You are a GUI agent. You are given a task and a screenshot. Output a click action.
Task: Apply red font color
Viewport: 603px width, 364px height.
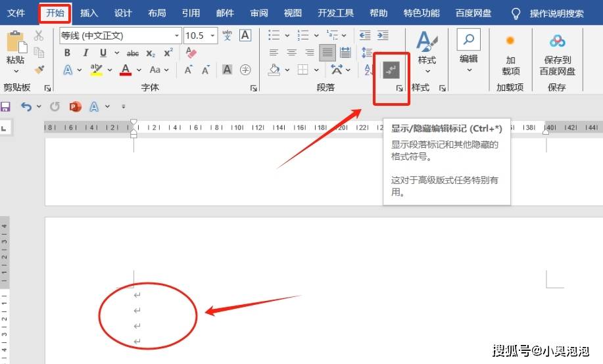[x=126, y=70]
